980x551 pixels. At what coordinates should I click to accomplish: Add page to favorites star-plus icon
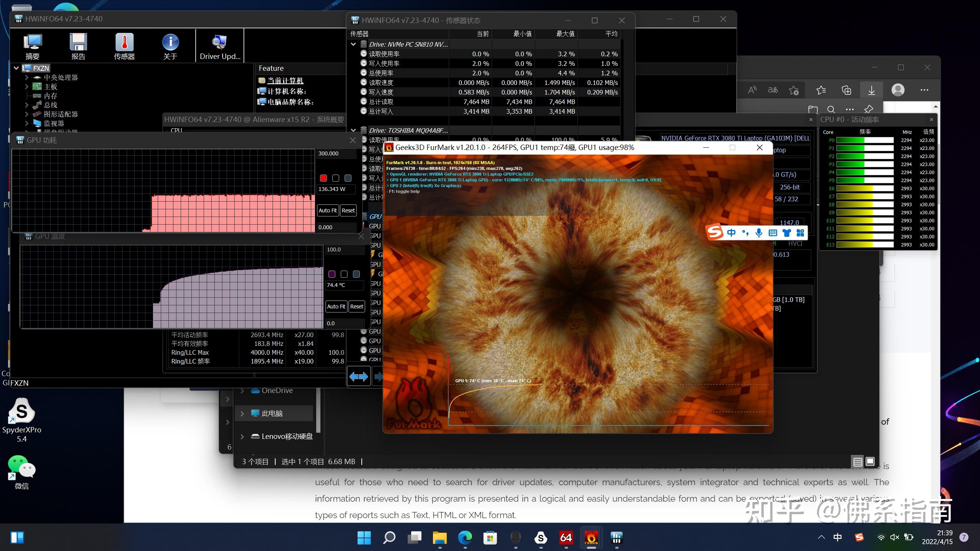[794, 90]
